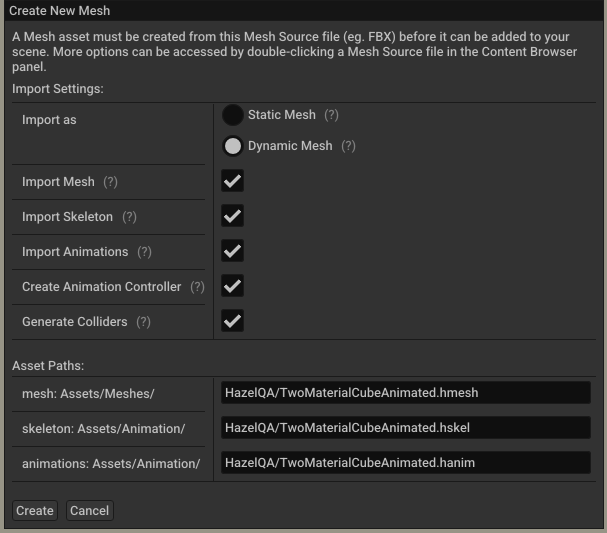Click the help (?) icon beside Static Mesh
This screenshot has height=533, width=607.
(331, 115)
